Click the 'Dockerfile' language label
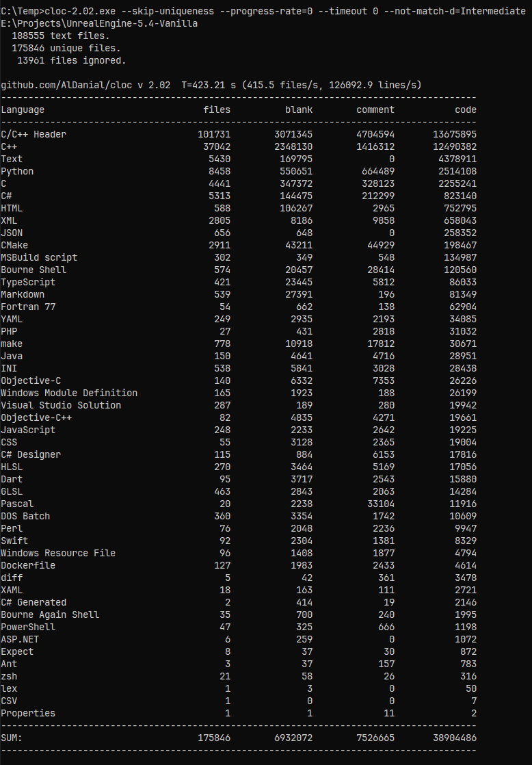This screenshot has height=765, width=532. 28,565
